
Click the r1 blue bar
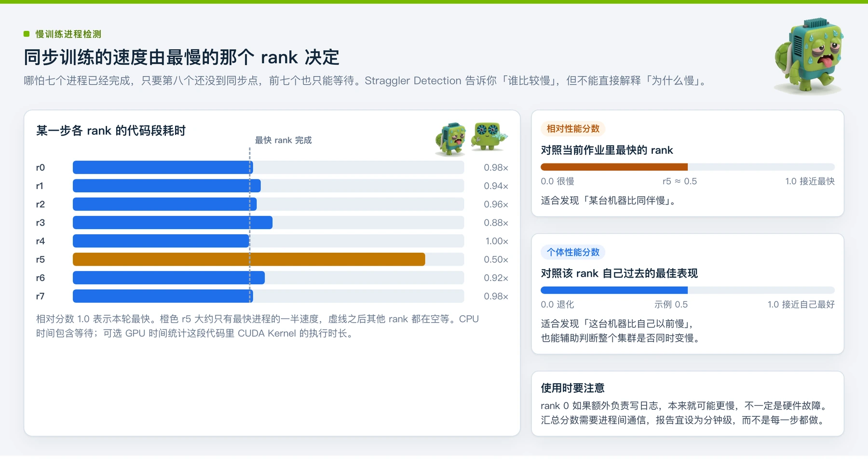167,186
